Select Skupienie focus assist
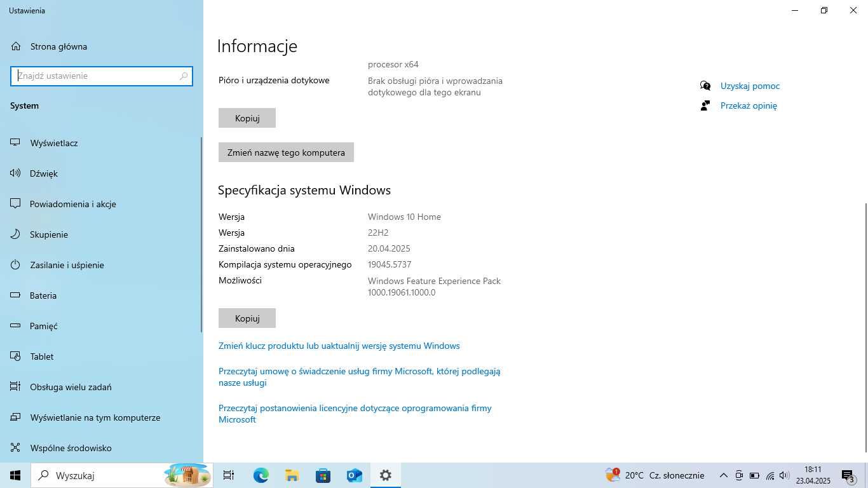Image resolution: width=868 pixels, height=488 pixels. [x=49, y=234]
